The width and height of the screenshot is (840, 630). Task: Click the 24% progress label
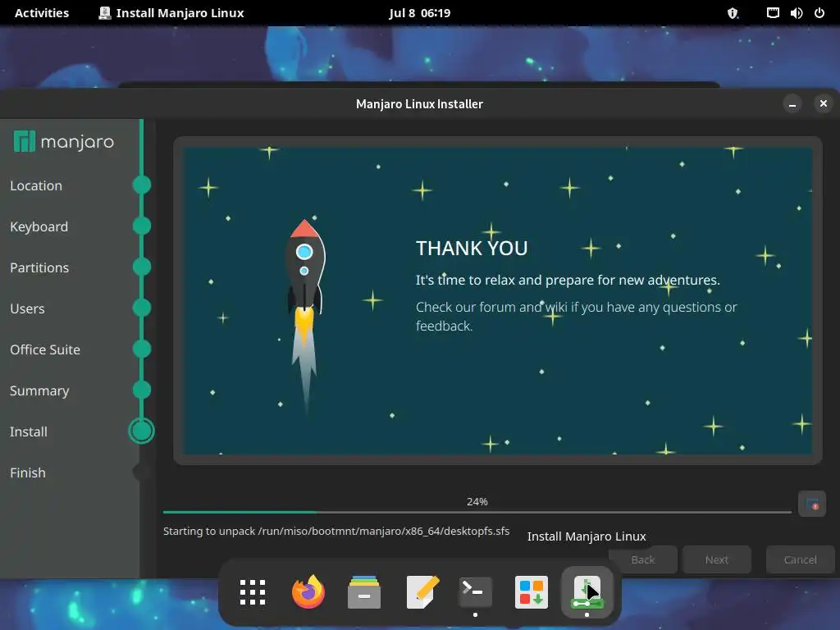477,501
